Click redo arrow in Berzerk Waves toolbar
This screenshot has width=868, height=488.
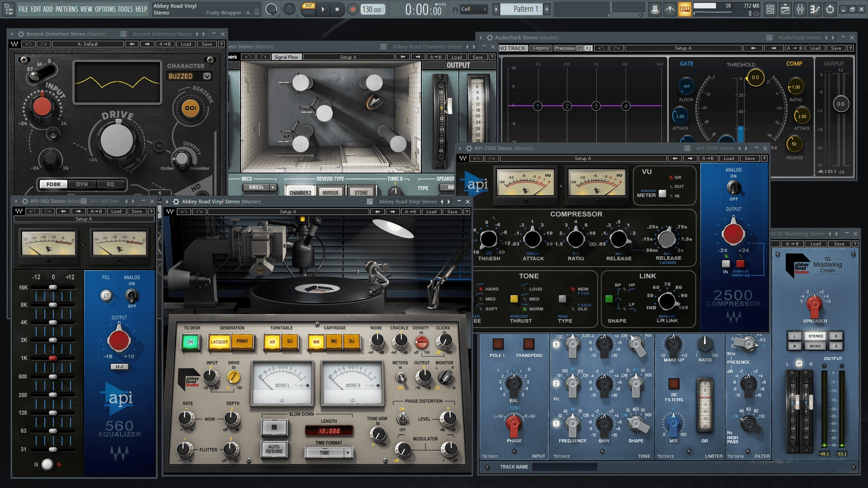(44, 44)
